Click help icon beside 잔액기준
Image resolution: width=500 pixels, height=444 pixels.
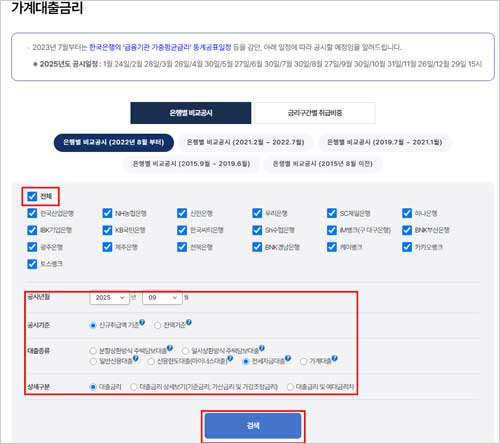click(x=189, y=322)
